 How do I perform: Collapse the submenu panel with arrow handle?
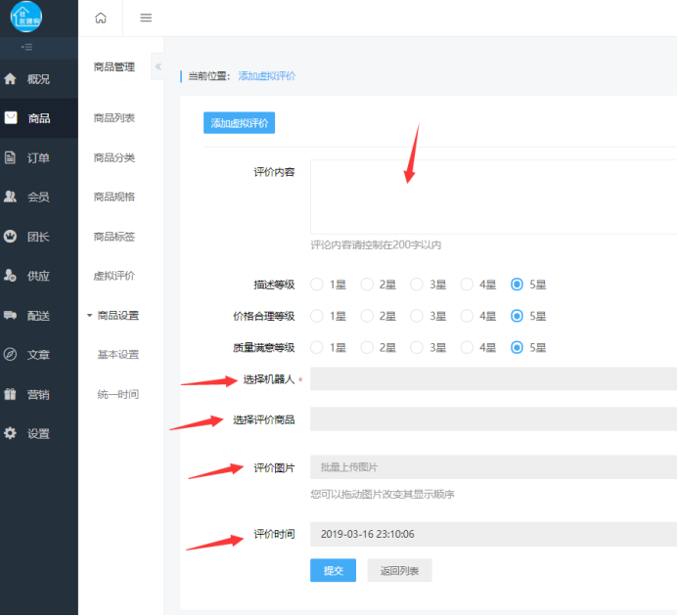pyautogui.click(x=158, y=66)
